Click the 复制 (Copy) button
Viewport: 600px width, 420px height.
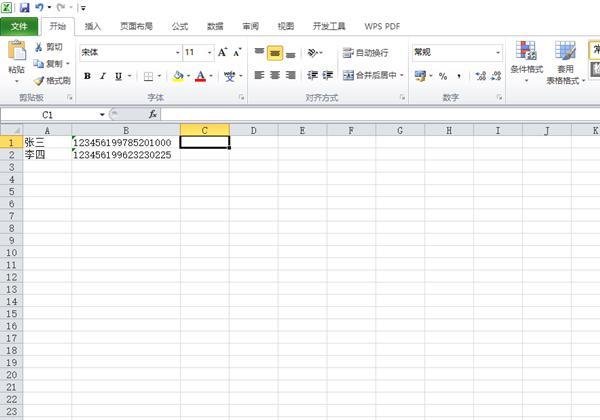pos(48,64)
